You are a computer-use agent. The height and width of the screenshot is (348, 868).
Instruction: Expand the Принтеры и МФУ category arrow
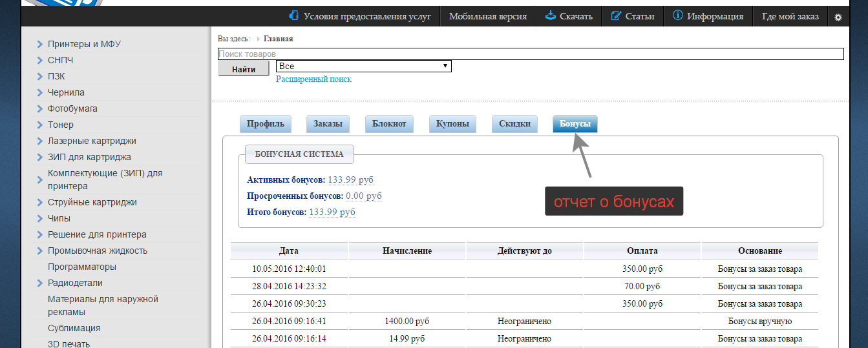(40, 45)
